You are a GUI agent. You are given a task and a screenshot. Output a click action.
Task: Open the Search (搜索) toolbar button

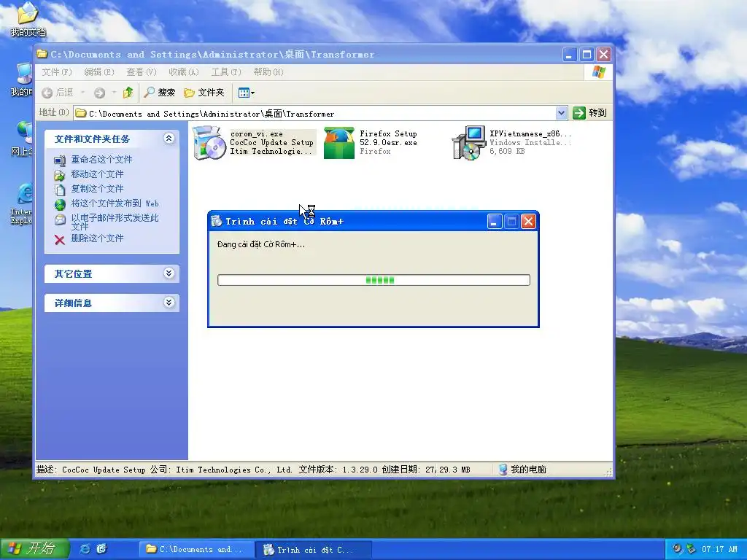[x=160, y=93]
